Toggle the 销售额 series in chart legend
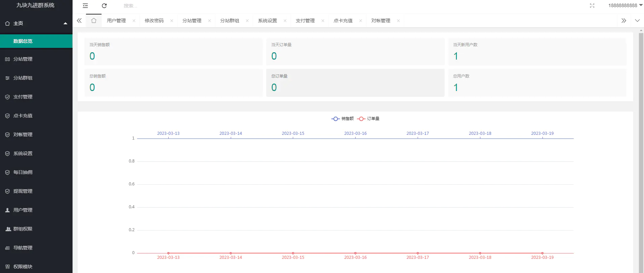 [343, 119]
